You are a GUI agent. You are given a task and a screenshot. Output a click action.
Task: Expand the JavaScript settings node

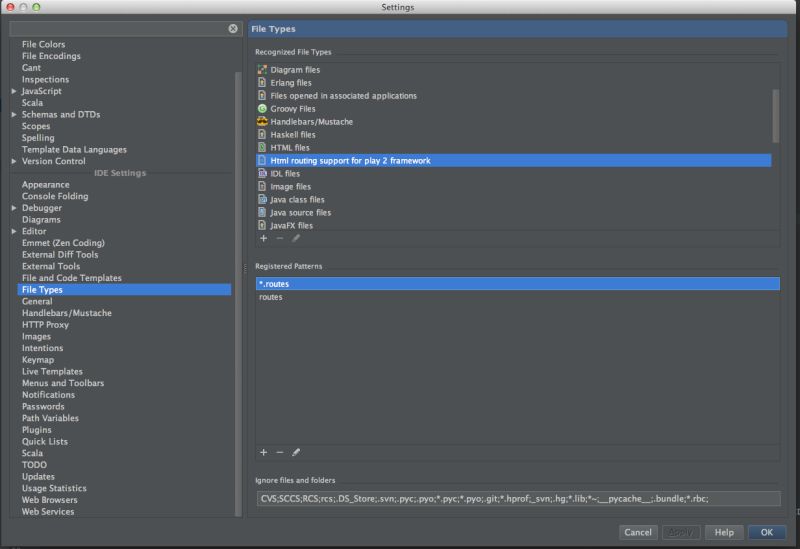14,91
